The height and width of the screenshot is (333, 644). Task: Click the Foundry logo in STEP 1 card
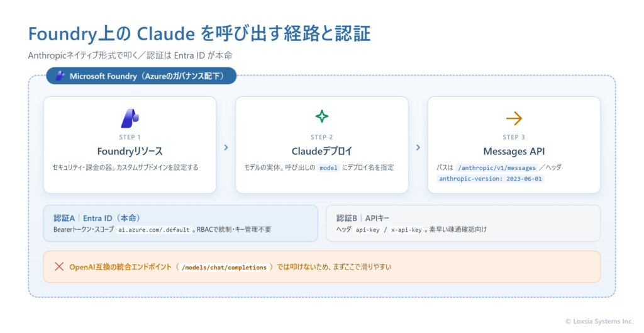coord(130,118)
